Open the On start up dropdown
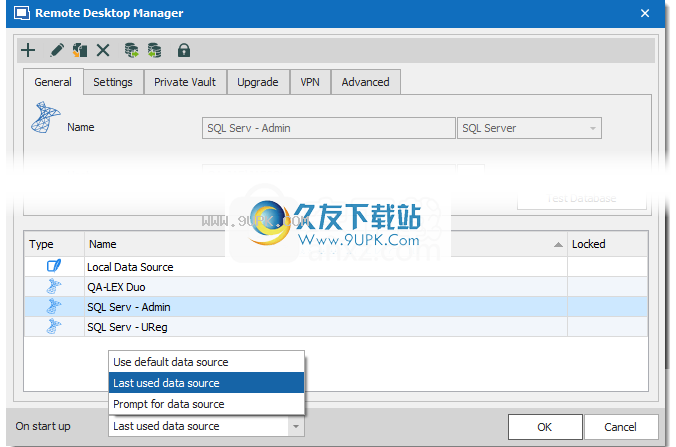The image size is (676, 447). (207, 426)
